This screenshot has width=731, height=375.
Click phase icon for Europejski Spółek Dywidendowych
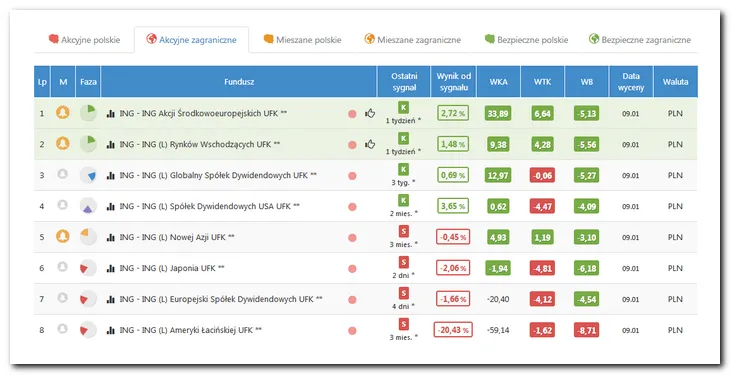(88, 299)
